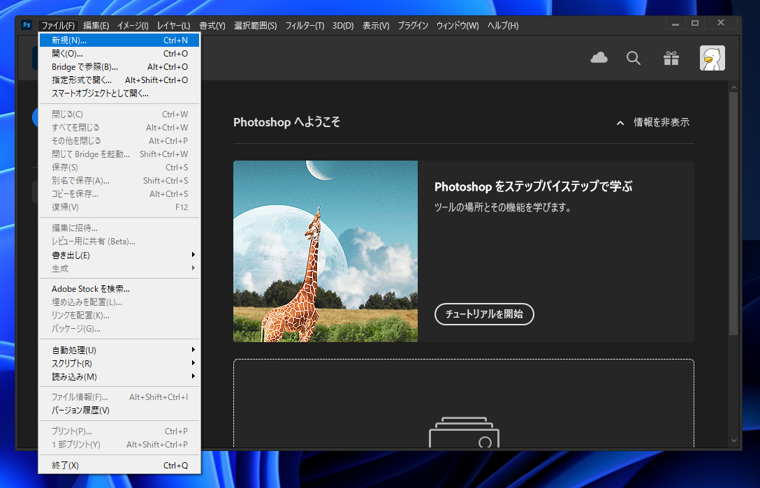Expand 書き出し(E) submenu
This screenshot has width=760, height=488.
(x=119, y=255)
